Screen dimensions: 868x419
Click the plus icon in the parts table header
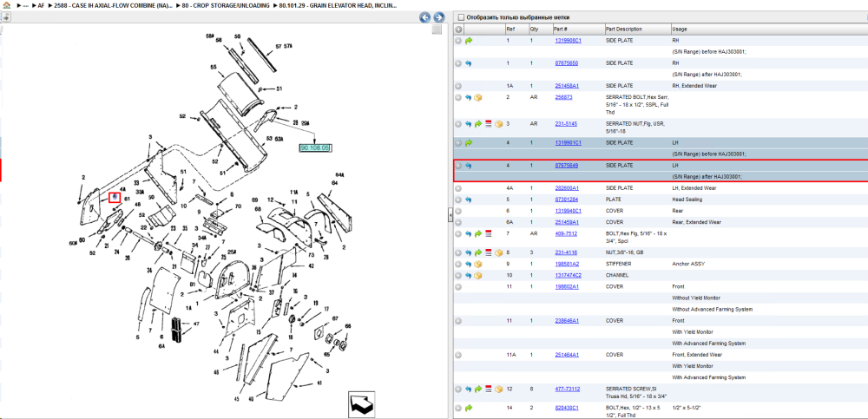(x=459, y=29)
